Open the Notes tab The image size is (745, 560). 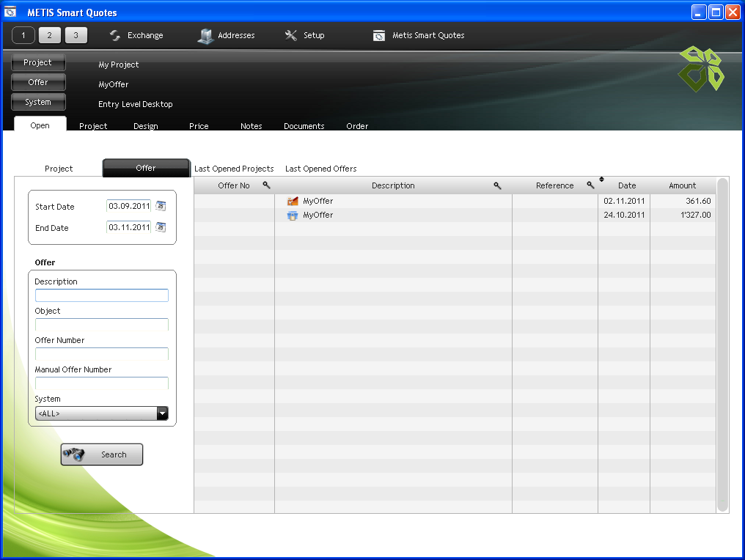251,126
